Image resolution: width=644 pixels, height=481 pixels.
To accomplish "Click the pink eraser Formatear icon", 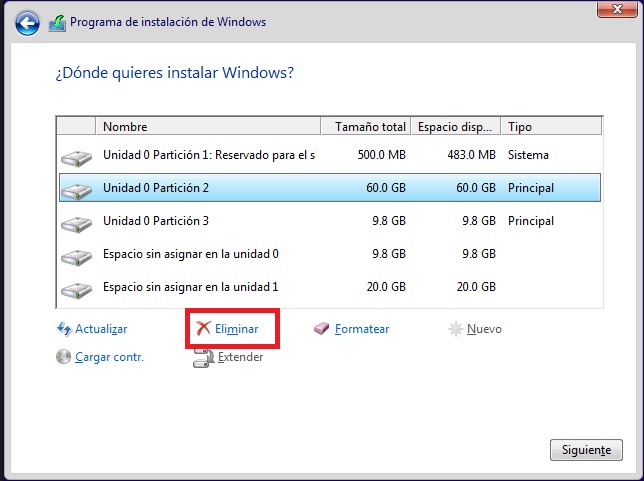I will (x=322, y=328).
